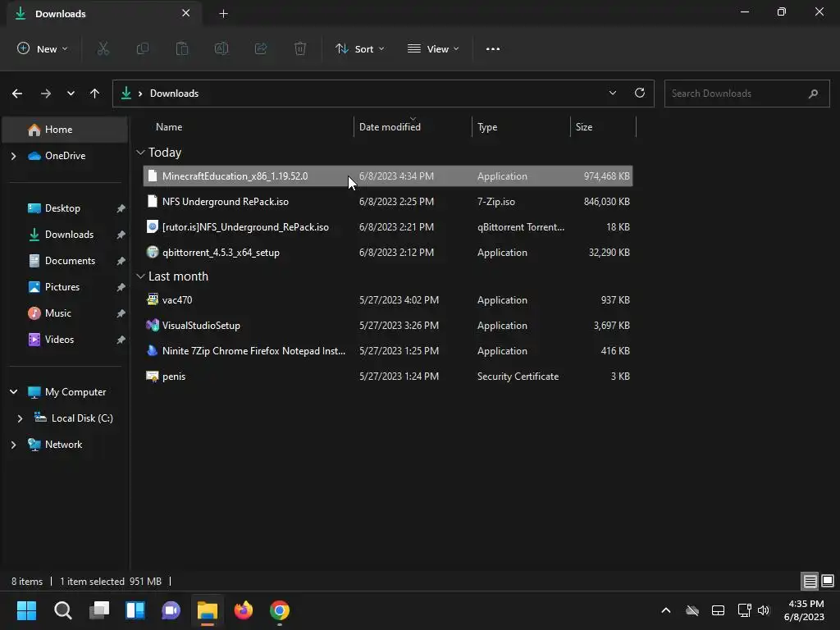This screenshot has height=630, width=840.
Task: Expand the address bar history dropdown
Action: coord(612,93)
